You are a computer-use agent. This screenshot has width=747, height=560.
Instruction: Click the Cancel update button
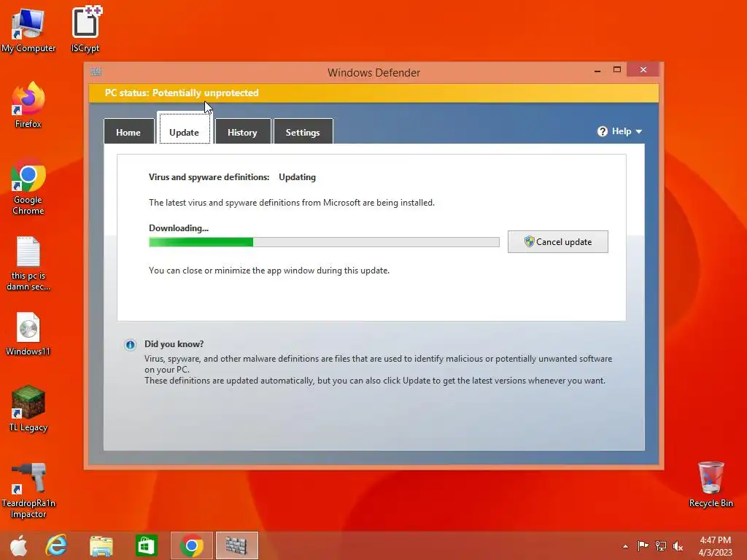[x=558, y=242]
